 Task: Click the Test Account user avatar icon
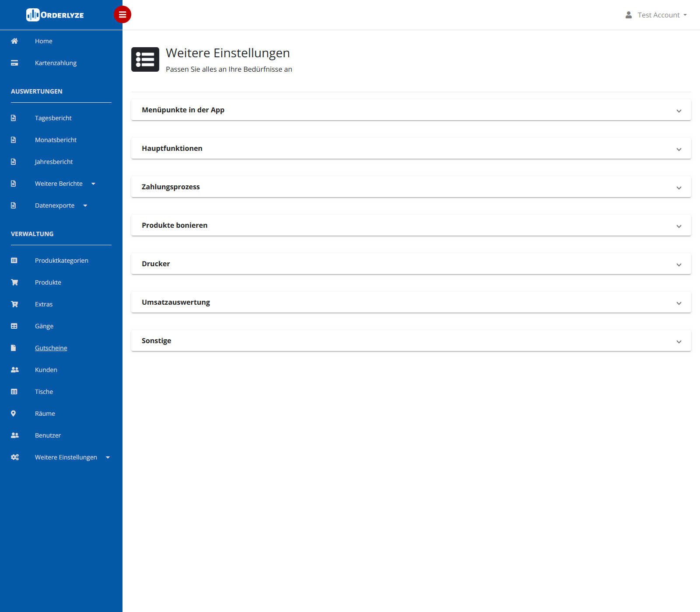tap(629, 15)
